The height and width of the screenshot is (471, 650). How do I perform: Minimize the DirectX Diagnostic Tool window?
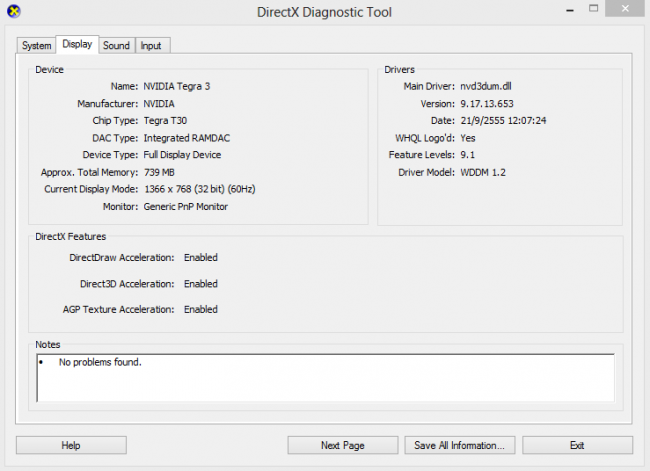coord(570,9)
